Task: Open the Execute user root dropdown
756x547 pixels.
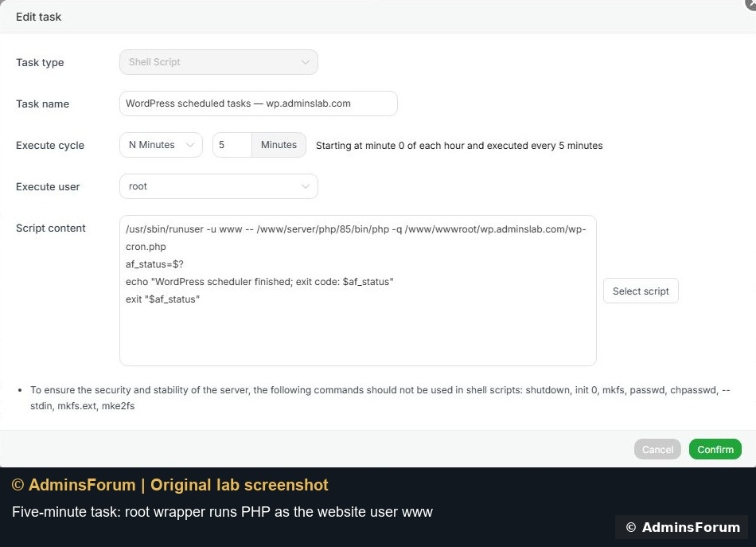Action: point(218,186)
